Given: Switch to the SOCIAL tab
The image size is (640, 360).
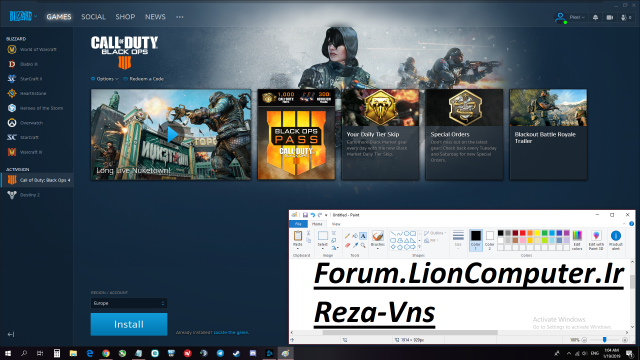Looking at the screenshot, I should click(x=93, y=17).
